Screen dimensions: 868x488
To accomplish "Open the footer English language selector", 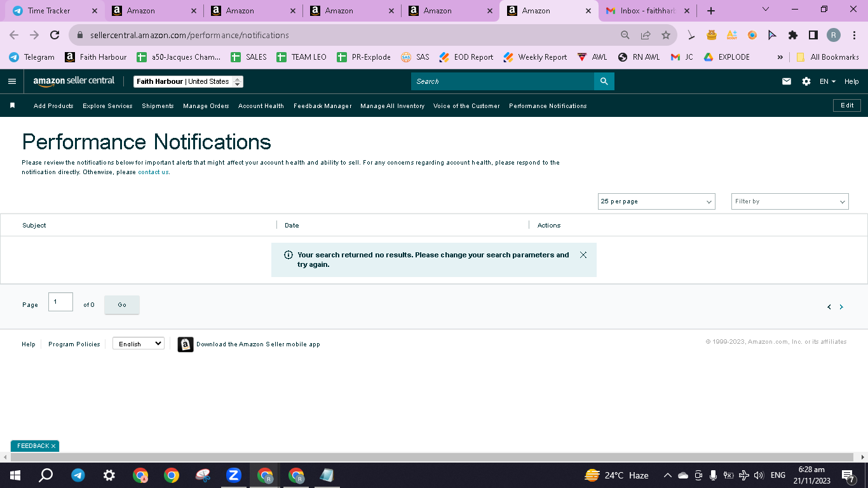I will tap(139, 344).
